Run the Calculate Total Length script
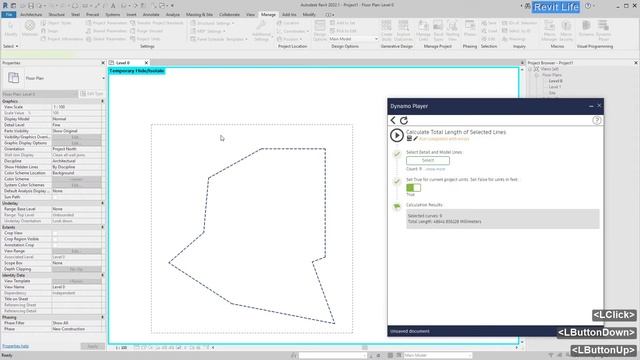The height and width of the screenshot is (360, 640). (x=396, y=135)
